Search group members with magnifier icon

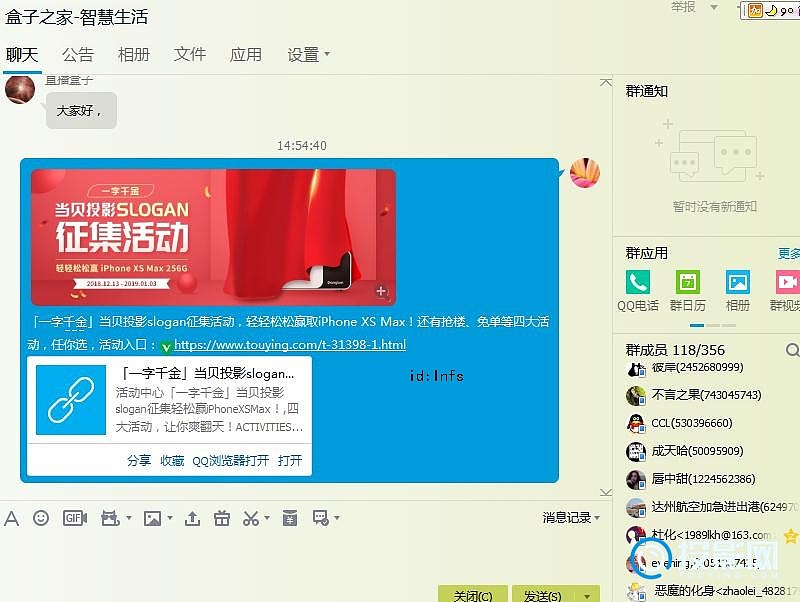tap(792, 350)
